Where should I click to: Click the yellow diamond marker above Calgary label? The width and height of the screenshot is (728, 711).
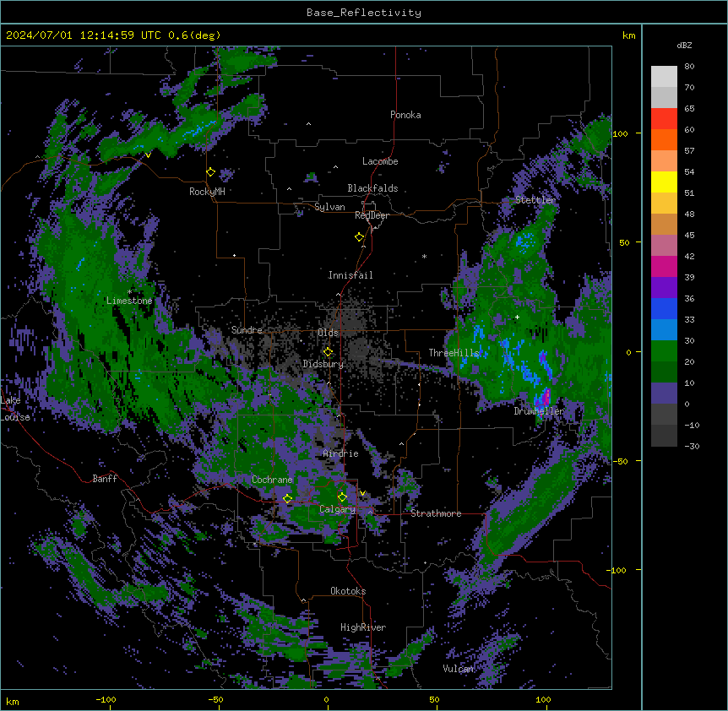click(343, 497)
